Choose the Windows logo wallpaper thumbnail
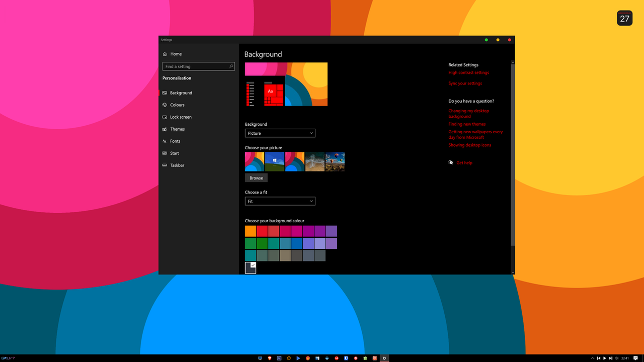The width and height of the screenshot is (644, 362). (x=275, y=162)
